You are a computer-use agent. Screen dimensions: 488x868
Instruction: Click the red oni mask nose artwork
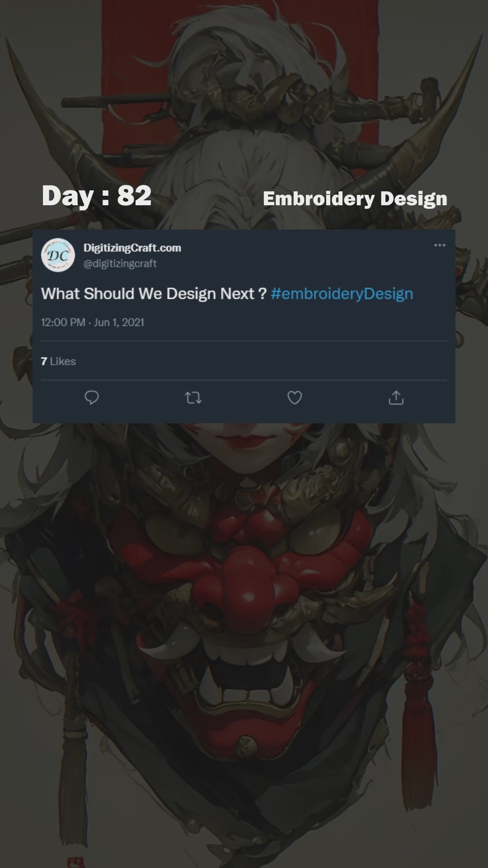point(239,588)
